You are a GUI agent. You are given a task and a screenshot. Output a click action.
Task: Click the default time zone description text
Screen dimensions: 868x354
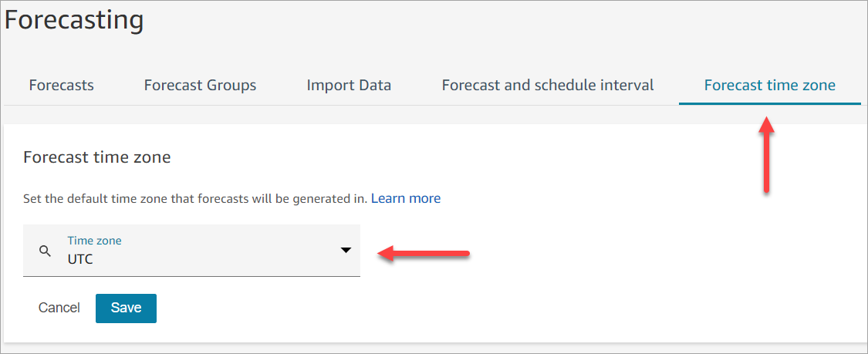click(x=194, y=199)
